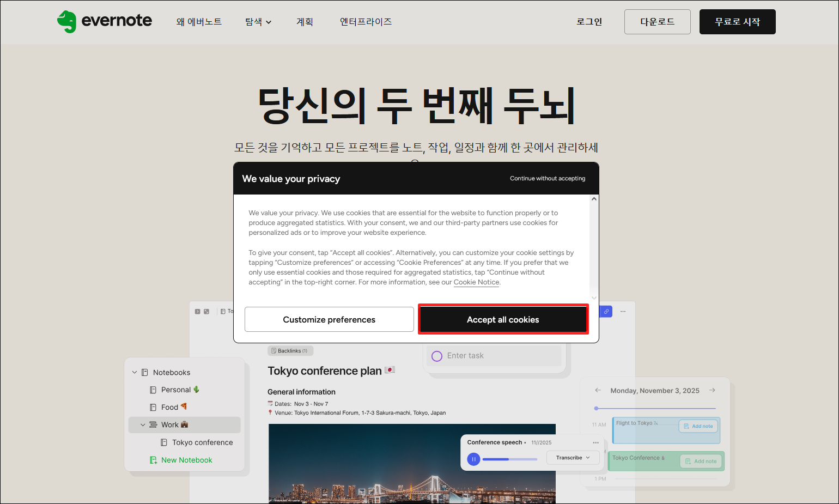
Task: Click the 로그인 link
Action: pyautogui.click(x=589, y=22)
